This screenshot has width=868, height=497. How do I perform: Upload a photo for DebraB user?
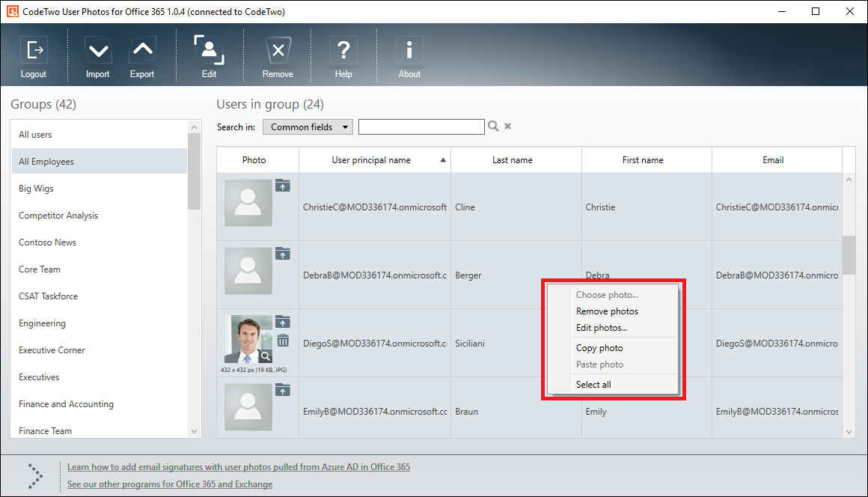click(x=283, y=254)
